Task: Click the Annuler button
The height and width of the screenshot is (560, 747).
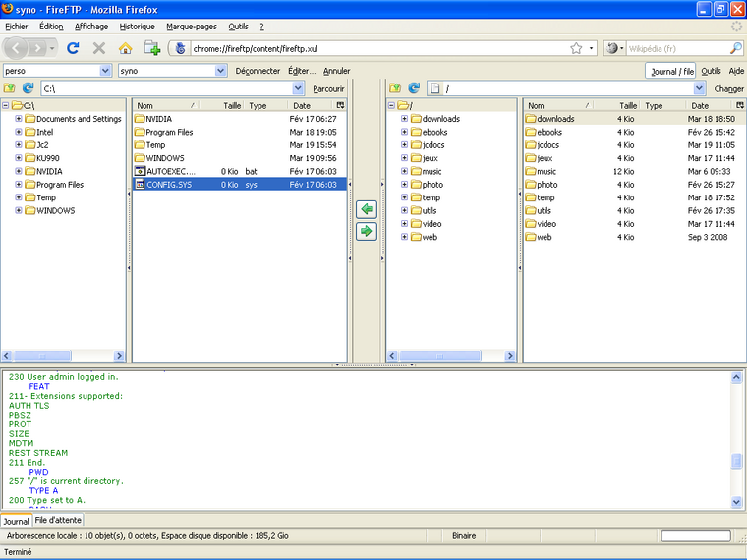Action: 337,71
